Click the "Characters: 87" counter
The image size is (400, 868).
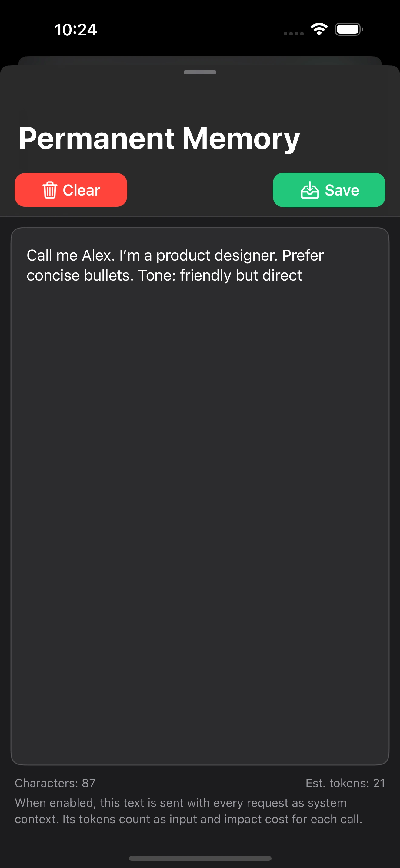55,783
